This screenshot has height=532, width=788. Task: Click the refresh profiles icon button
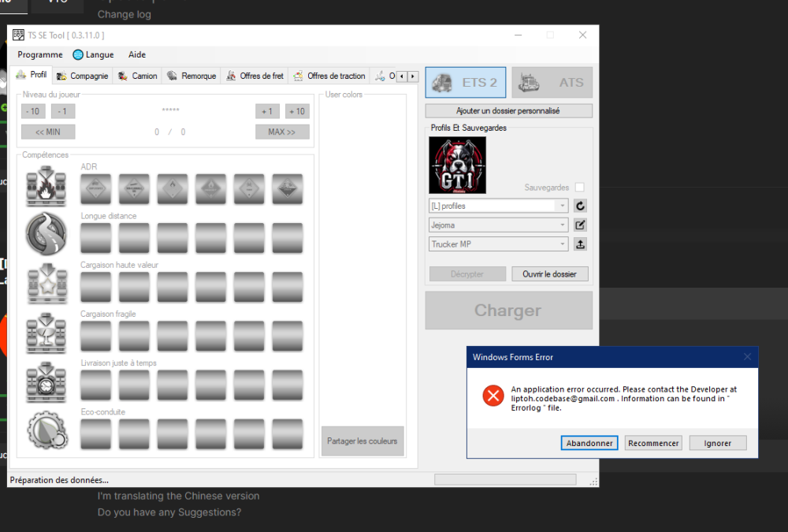[x=580, y=206]
